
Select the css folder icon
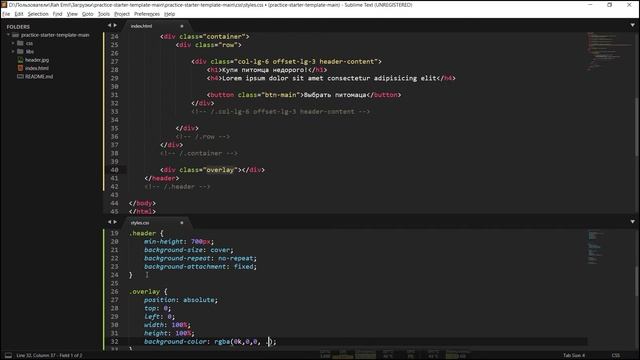coord(20,43)
